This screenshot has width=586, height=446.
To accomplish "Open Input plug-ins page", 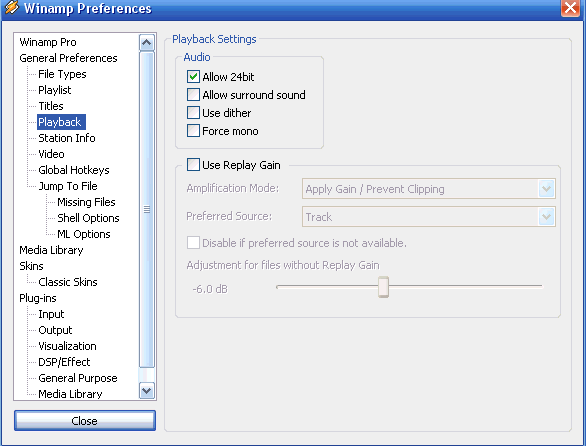I will tap(51, 314).
